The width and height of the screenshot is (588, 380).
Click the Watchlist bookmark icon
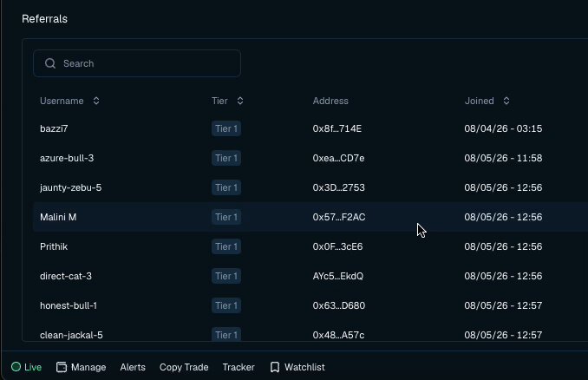coord(275,367)
